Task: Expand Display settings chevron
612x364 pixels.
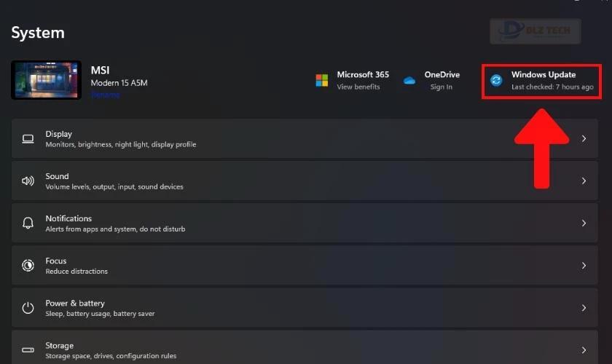Action: click(x=584, y=138)
